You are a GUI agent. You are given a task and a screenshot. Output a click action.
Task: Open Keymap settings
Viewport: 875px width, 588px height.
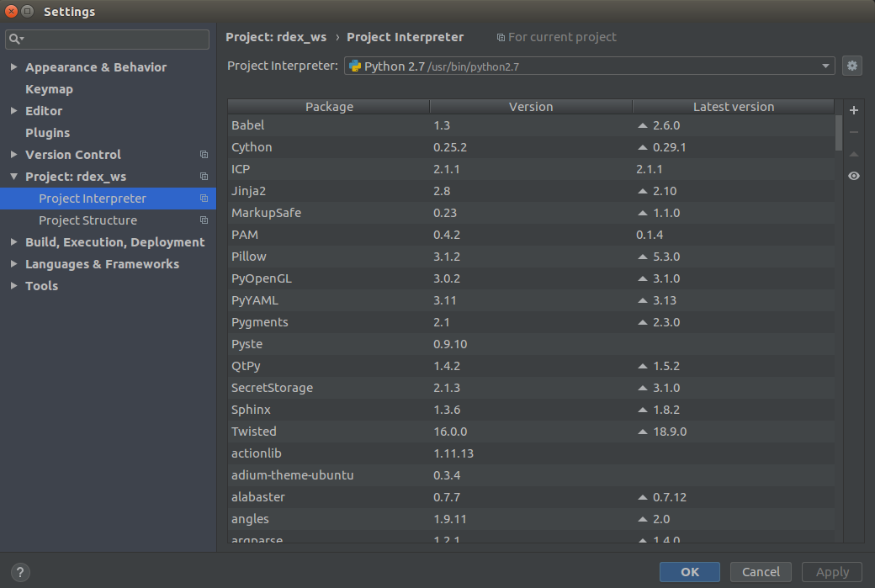click(x=49, y=89)
